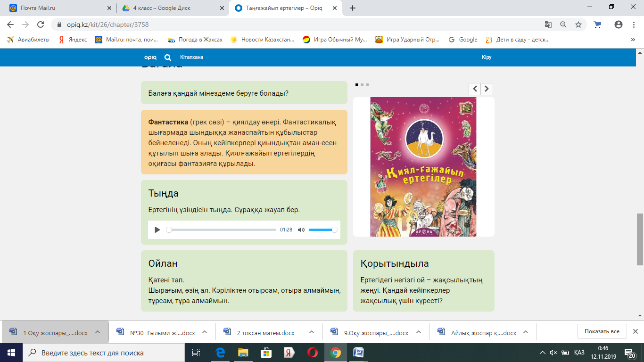Click the Кіру login link

pyautogui.click(x=487, y=58)
